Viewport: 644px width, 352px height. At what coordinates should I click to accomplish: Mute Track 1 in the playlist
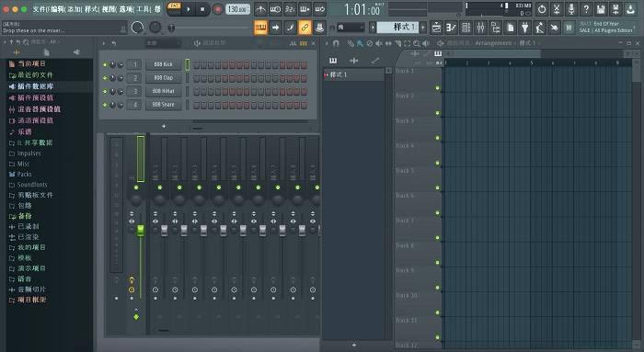(x=437, y=88)
